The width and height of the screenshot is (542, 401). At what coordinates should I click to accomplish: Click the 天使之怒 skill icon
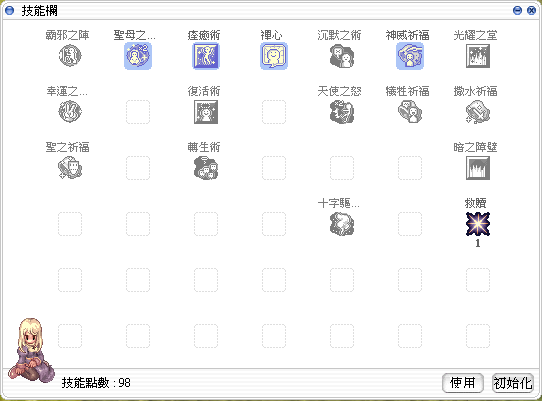pos(342,112)
